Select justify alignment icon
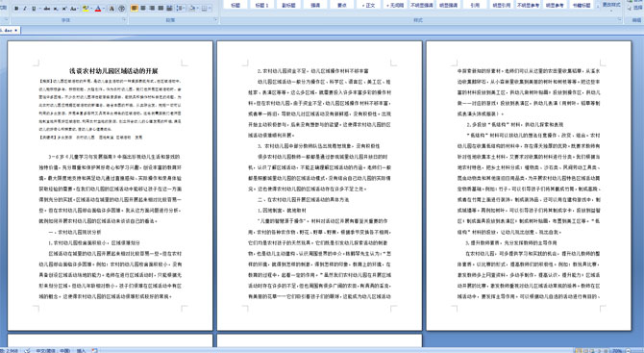Screen dimensions: 644x353 (x=161, y=9)
